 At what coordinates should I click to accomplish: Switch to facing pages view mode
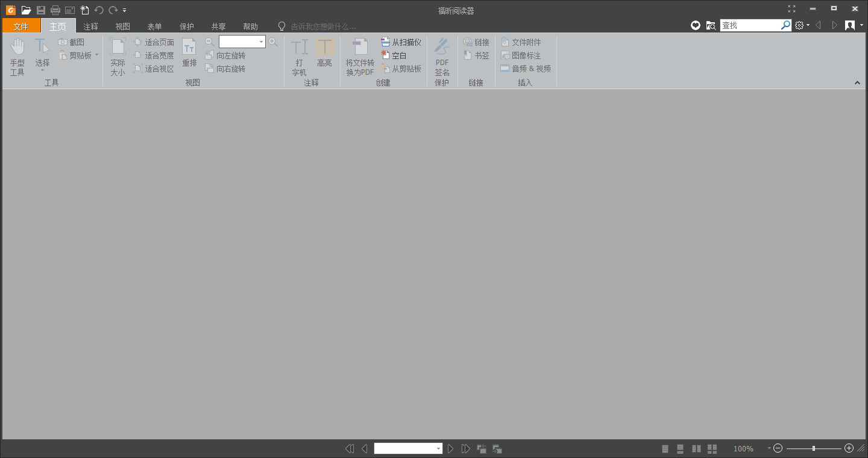tap(696, 448)
